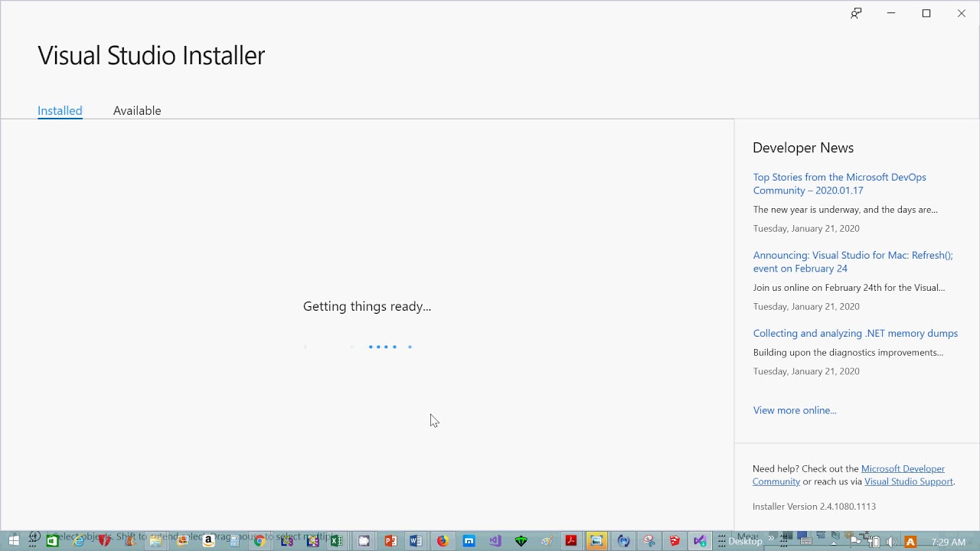Open PowerPoint from the taskbar

pos(390,541)
